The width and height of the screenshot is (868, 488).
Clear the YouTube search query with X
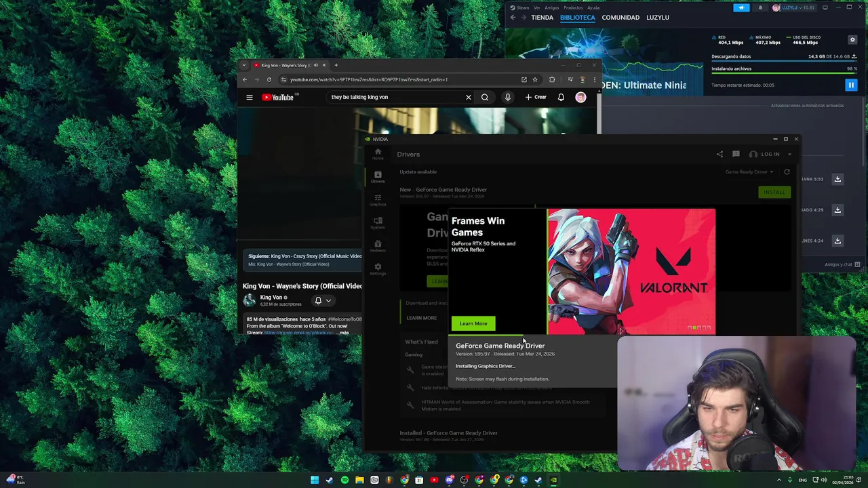[468, 98]
